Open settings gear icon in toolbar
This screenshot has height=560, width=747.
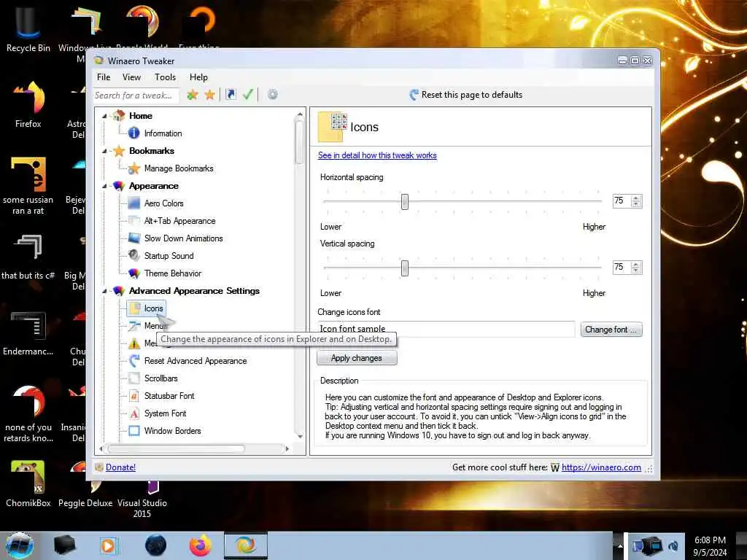(x=273, y=94)
